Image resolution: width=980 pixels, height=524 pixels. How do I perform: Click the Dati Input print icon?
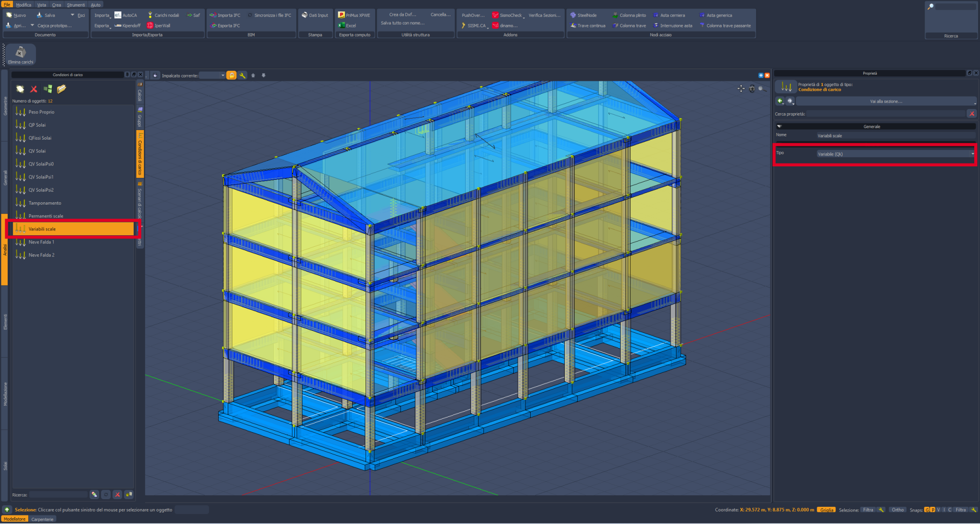tap(315, 15)
